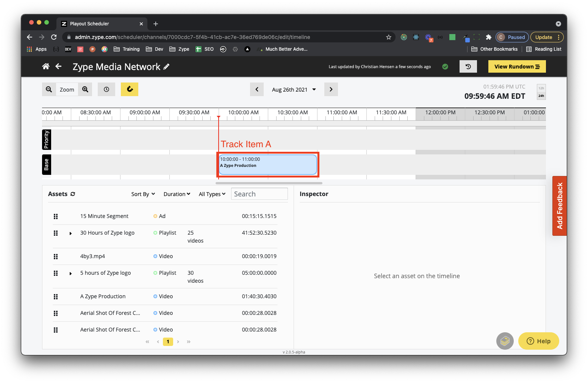Go to the last assets page
This screenshot has height=383, width=588.
pyautogui.click(x=189, y=341)
